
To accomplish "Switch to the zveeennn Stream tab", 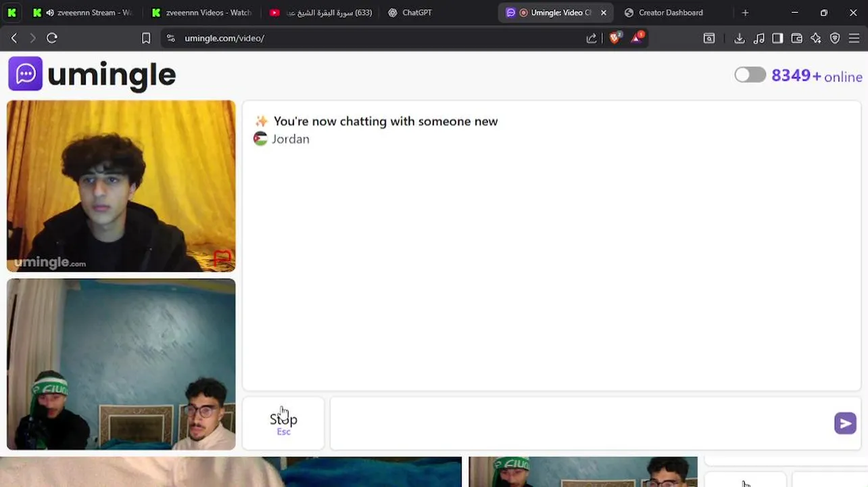I will (x=82, y=12).
